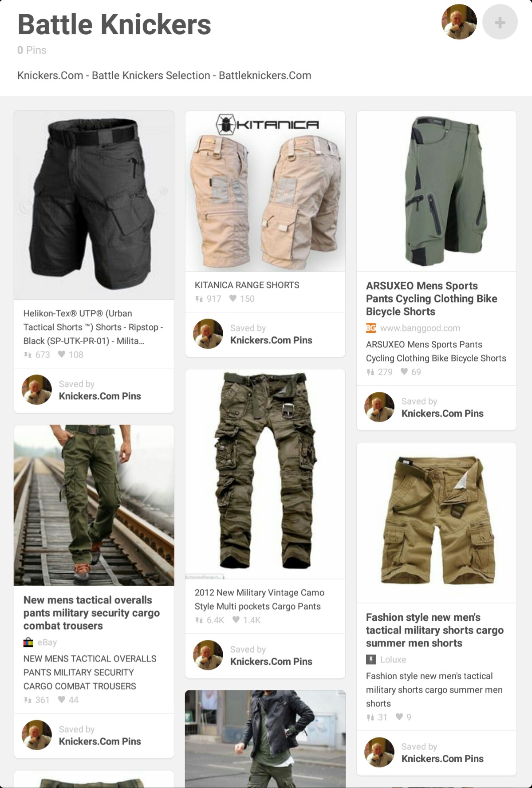Open 'Fashion style new men's tactical' title

pyautogui.click(x=435, y=630)
